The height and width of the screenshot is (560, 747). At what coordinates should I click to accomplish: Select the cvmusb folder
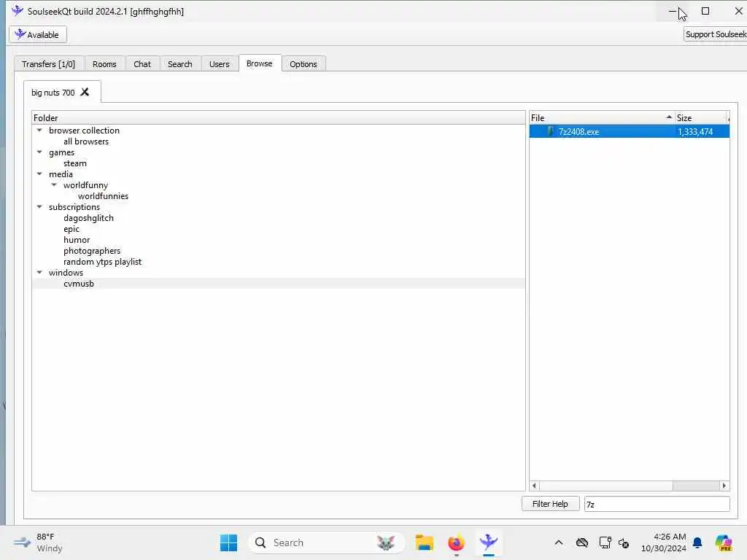point(79,284)
